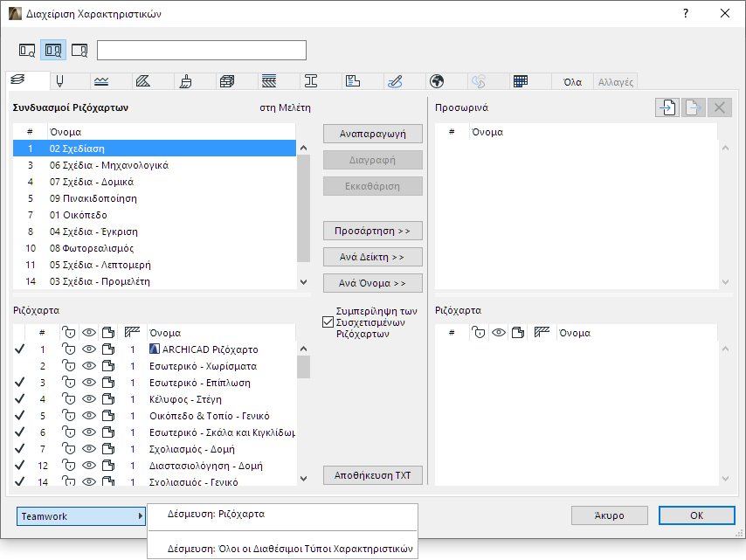Open the Building Materials tab
The height and width of the screenshot is (560, 746).
[227, 81]
